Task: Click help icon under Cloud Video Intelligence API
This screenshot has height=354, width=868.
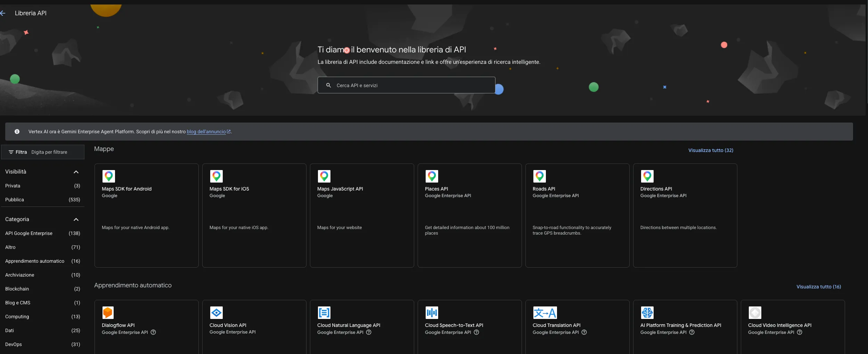Action: pyautogui.click(x=800, y=332)
